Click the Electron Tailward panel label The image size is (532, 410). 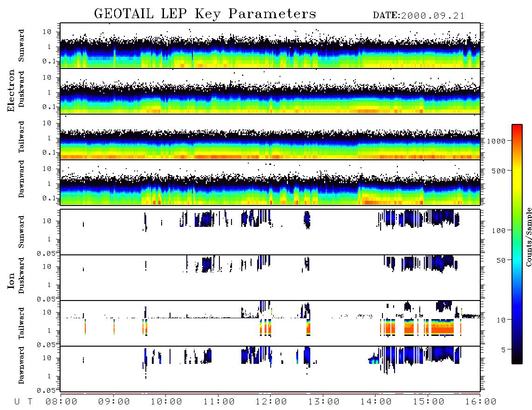coord(21,137)
